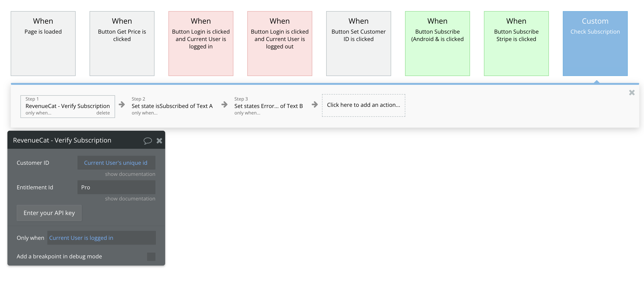Image resolution: width=644 pixels, height=298 pixels.
Task: Toggle the debug mode breakpoint checkbox
Action: [x=151, y=257]
